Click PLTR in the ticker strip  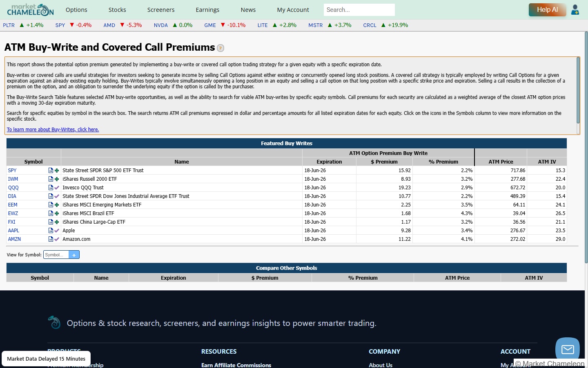(x=9, y=25)
